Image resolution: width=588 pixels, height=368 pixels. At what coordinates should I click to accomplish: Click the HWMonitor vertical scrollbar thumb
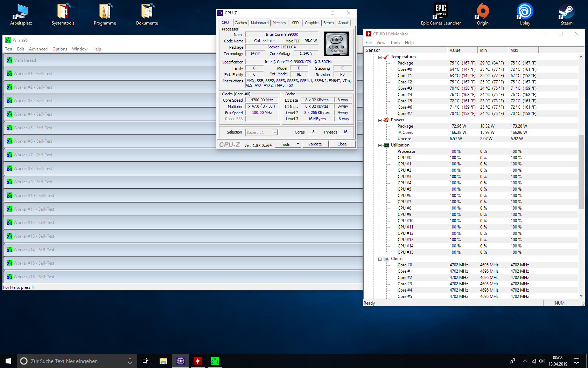tap(581, 172)
